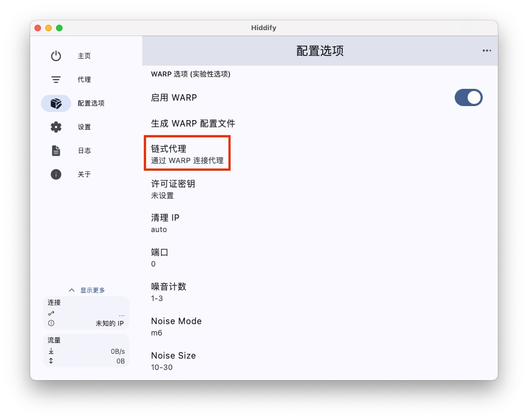Change the Noise Size 10-30 setting
Image resolution: width=528 pixels, height=420 pixels.
tap(173, 361)
